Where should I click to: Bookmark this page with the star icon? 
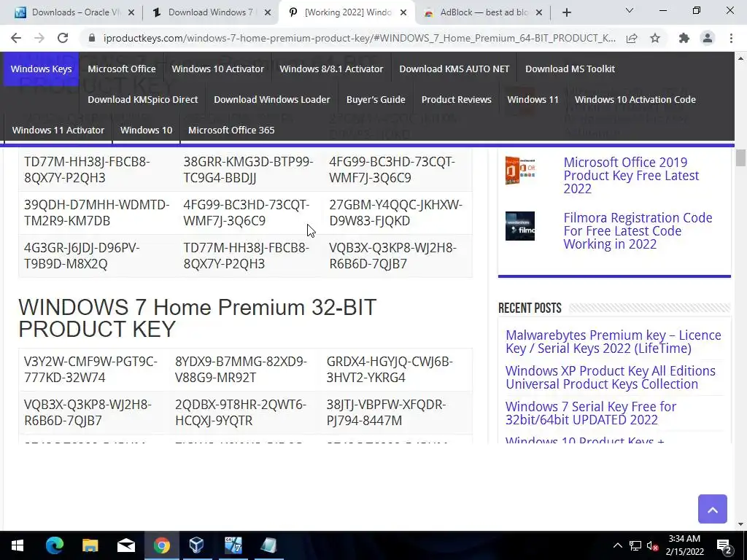pyautogui.click(x=655, y=38)
